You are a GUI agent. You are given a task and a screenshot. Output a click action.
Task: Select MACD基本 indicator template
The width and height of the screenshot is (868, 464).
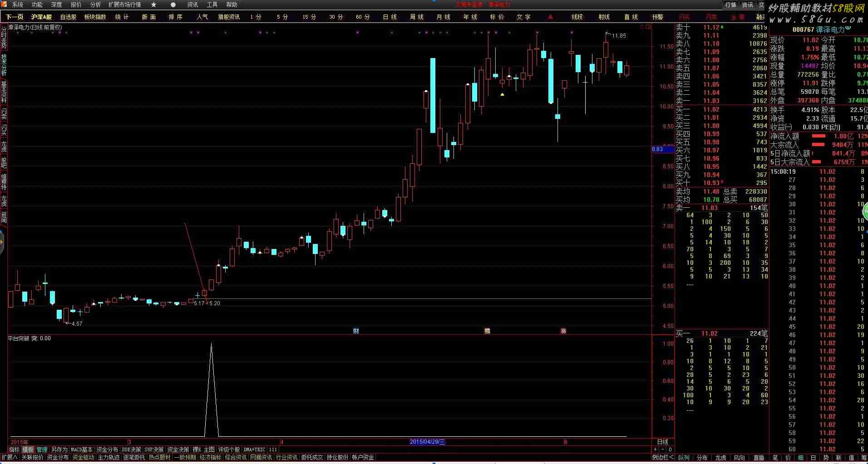(x=82, y=449)
